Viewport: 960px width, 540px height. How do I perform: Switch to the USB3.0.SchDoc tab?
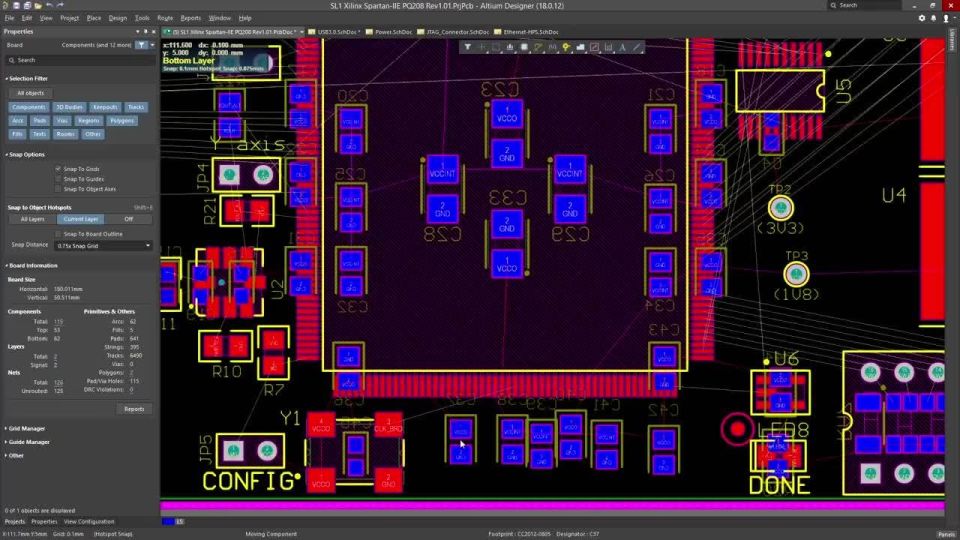[x=334, y=32]
